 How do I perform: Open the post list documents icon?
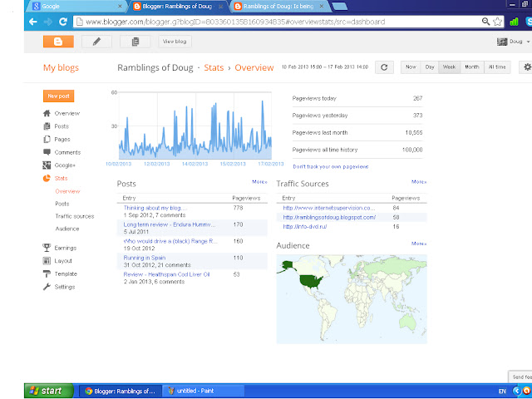pos(135,42)
